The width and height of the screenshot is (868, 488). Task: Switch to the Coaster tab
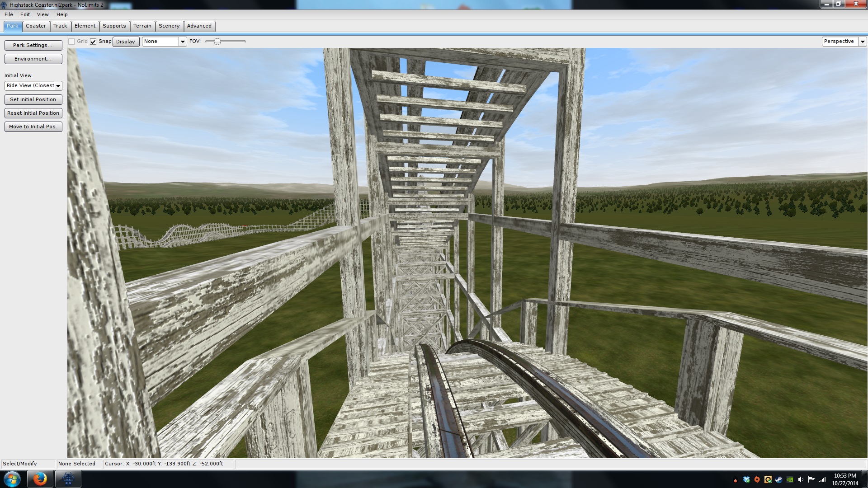click(36, 26)
